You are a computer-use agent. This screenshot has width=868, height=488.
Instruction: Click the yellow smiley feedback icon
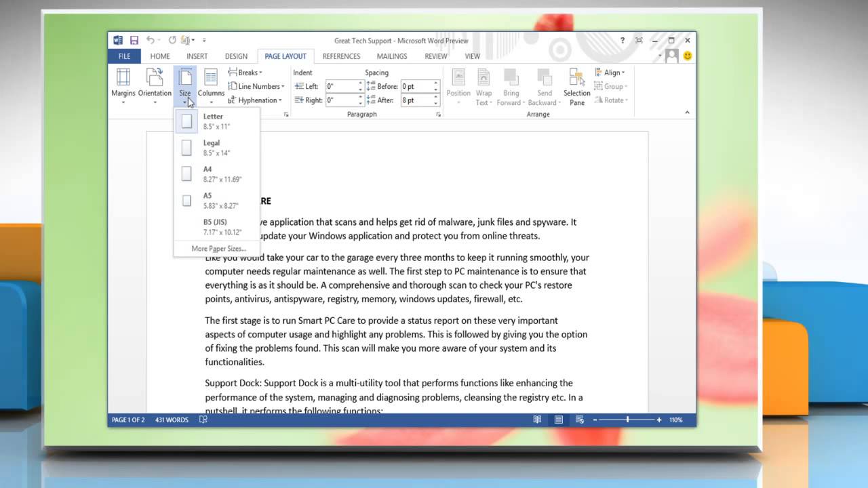click(688, 56)
